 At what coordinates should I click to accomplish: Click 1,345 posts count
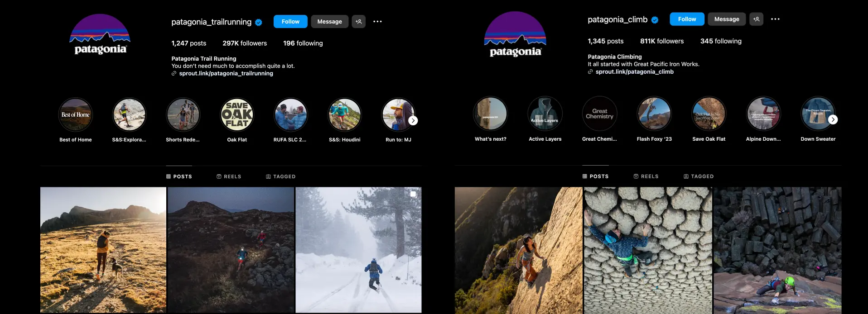pyautogui.click(x=606, y=41)
